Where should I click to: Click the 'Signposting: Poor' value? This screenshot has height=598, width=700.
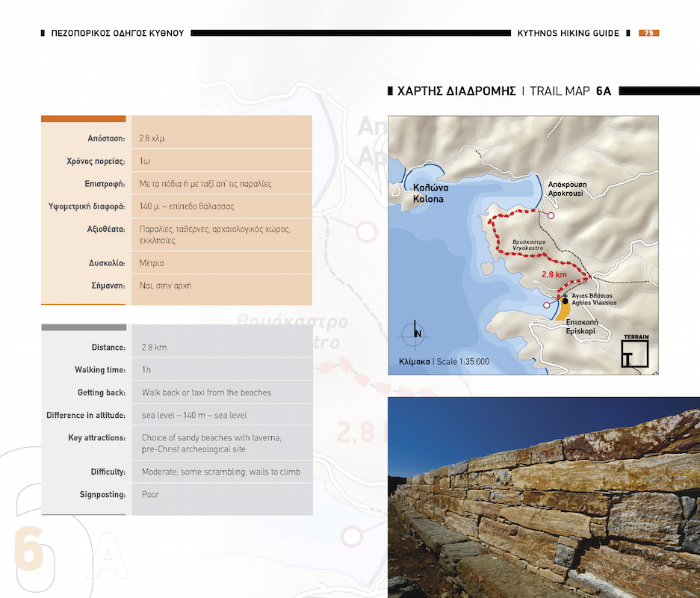[x=150, y=494]
